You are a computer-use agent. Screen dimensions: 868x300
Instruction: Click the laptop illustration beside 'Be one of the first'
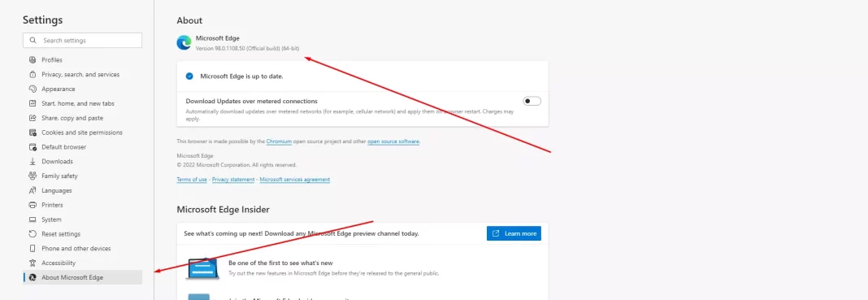(x=203, y=268)
